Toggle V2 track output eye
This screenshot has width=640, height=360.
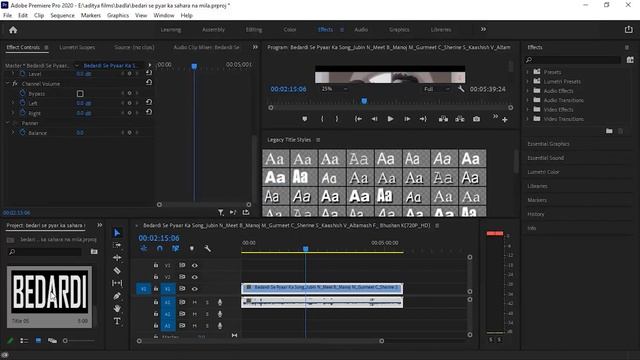click(195, 277)
